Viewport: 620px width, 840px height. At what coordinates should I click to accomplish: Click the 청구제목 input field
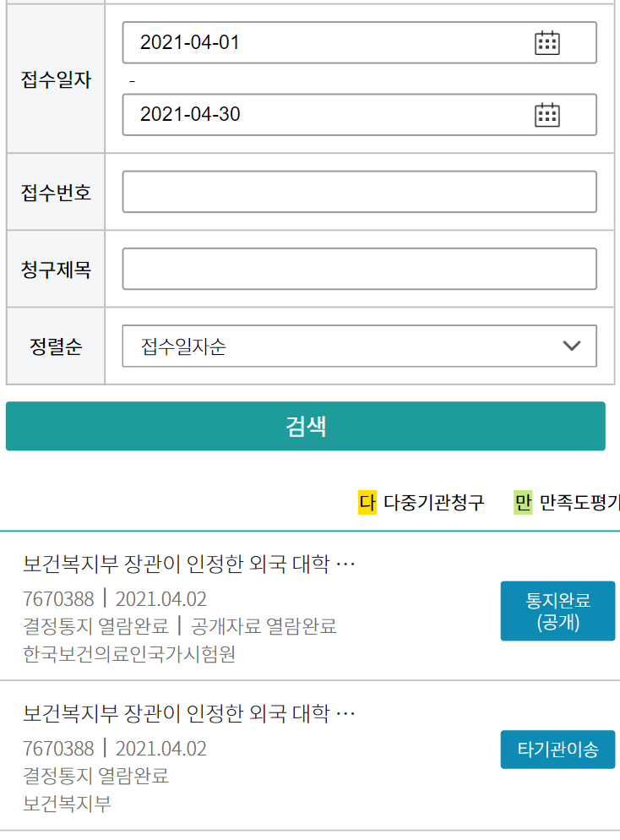tap(359, 269)
